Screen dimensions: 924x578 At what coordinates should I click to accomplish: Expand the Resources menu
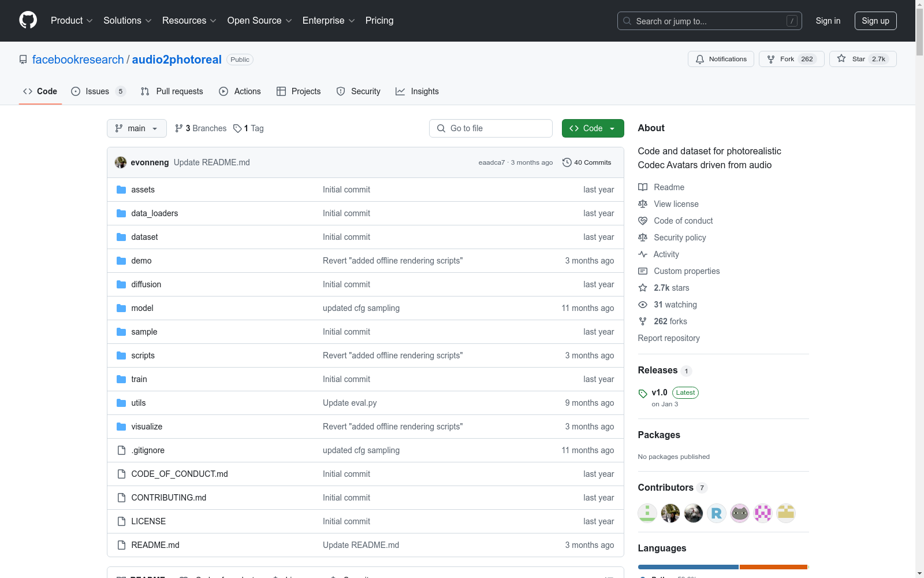point(189,20)
